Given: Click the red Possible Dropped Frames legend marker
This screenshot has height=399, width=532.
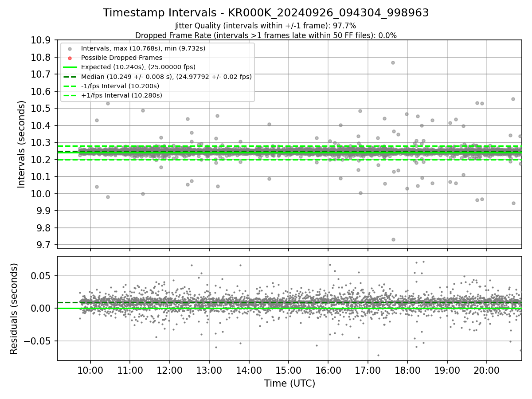Looking at the screenshot, I should pyautogui.click(x=70, y=58).
